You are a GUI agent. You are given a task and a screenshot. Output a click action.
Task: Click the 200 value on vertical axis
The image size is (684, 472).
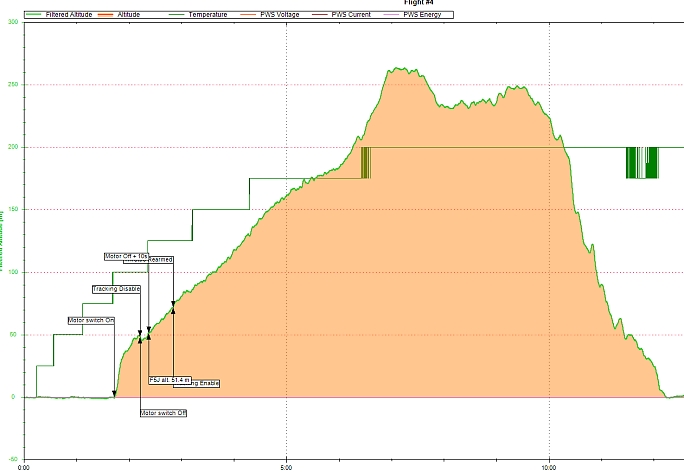pos(14,147)
